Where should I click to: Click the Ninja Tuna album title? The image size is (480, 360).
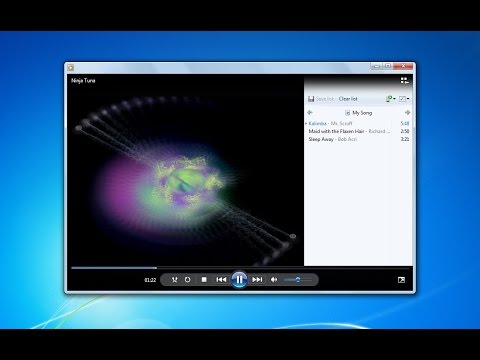click(83, 80)
